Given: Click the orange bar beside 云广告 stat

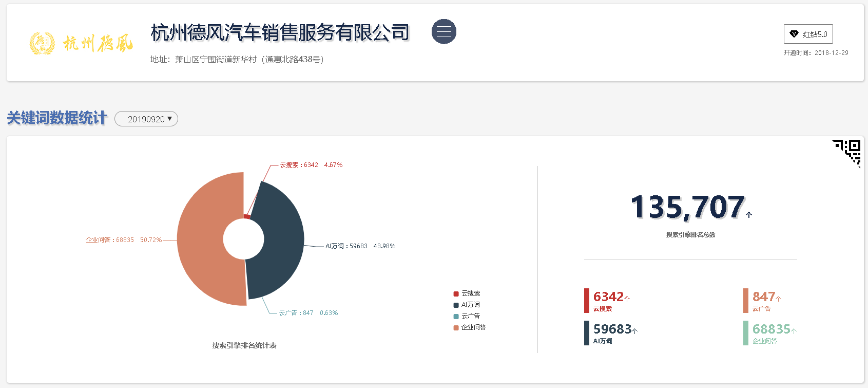Looking at the screenshot, I should tap(746, 301).
